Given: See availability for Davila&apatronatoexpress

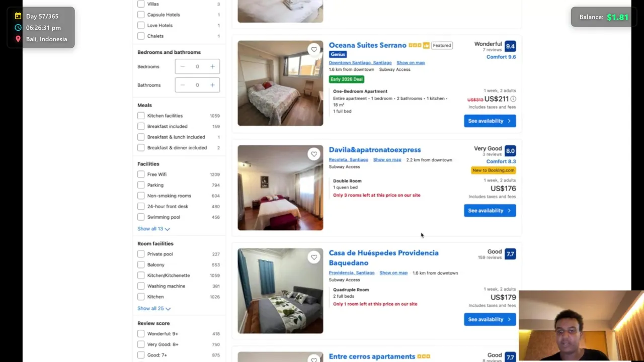Looking at the screenshot, I should pyautogui.click(x=490, y=211).
